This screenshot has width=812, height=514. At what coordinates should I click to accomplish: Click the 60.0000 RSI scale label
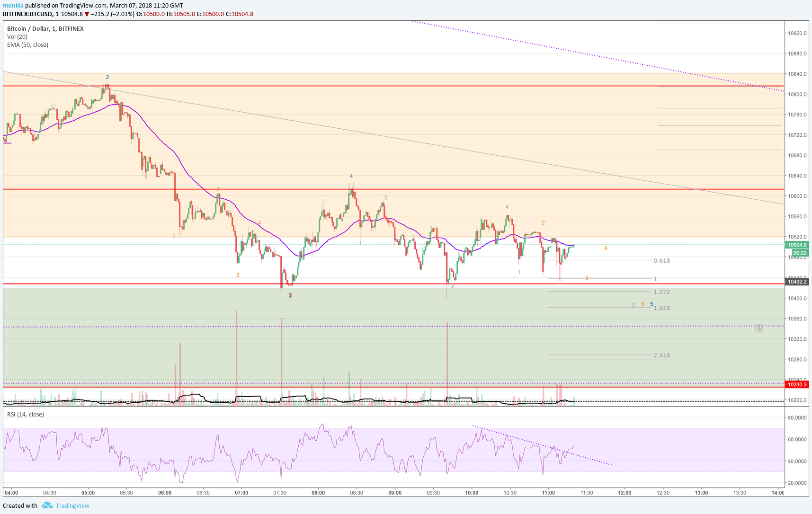click(x=797, y=439)
